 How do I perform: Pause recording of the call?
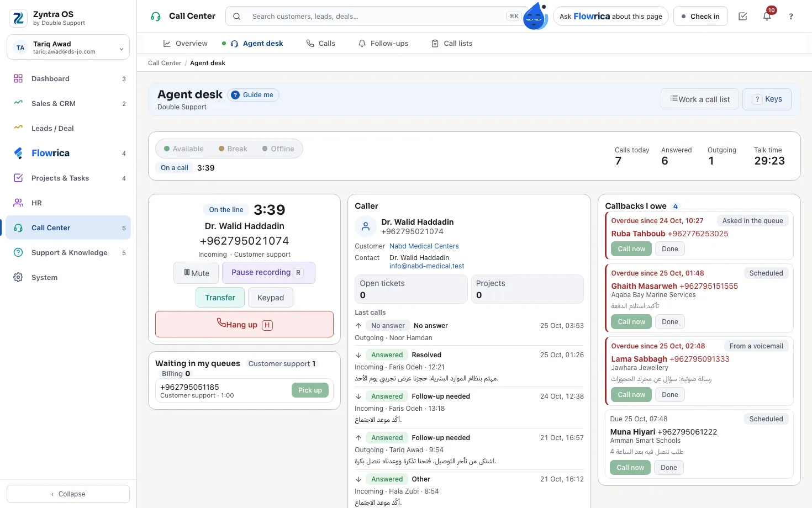pyautogui.click(x=268, y=273)
